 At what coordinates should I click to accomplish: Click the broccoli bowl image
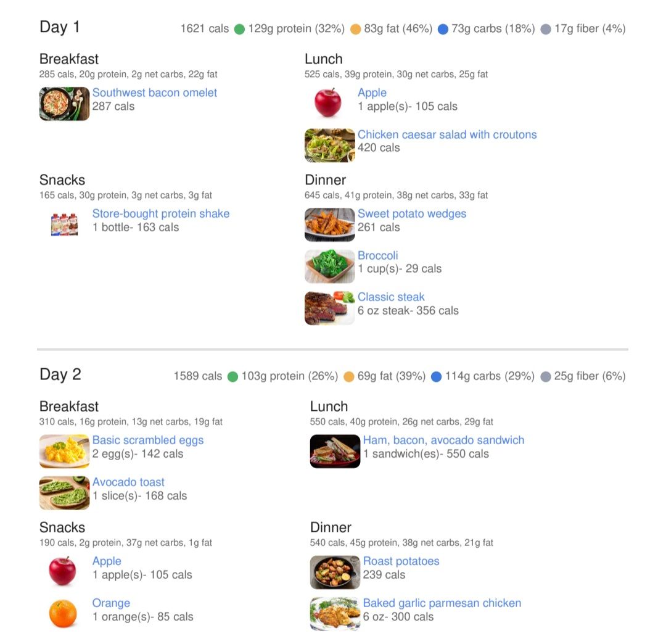pos(329,266)
